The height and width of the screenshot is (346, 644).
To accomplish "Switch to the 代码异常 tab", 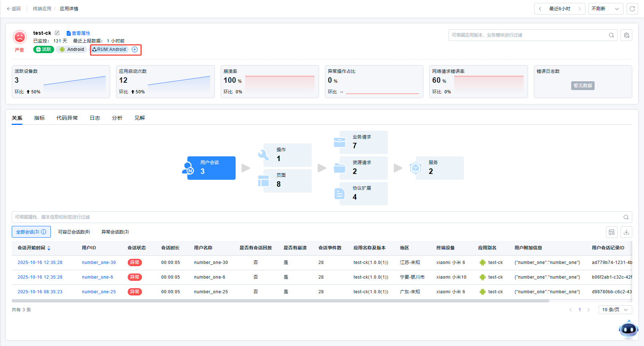I will coord(67,118).
